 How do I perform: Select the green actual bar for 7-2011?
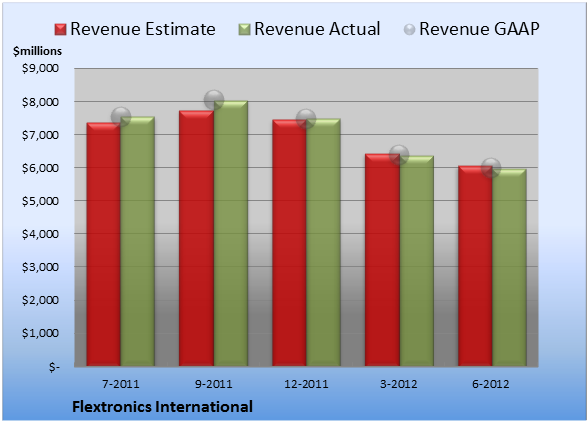138,241
